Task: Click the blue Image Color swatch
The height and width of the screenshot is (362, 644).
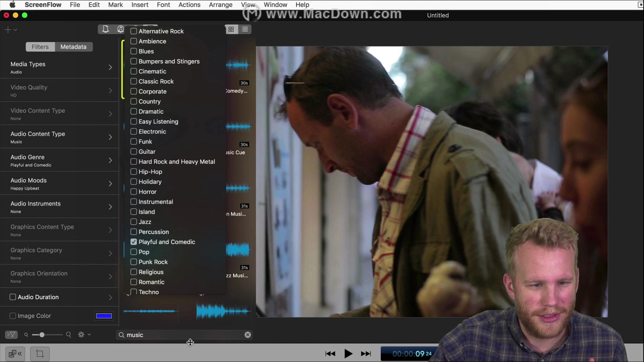Action: 104,316
